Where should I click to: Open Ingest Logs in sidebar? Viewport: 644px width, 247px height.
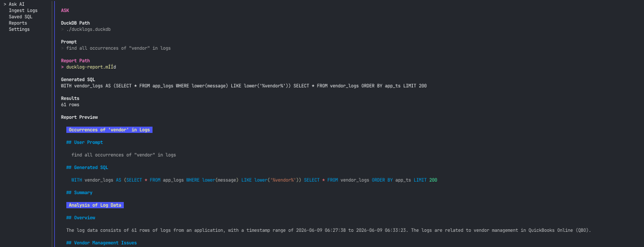(x=23, y=10)
